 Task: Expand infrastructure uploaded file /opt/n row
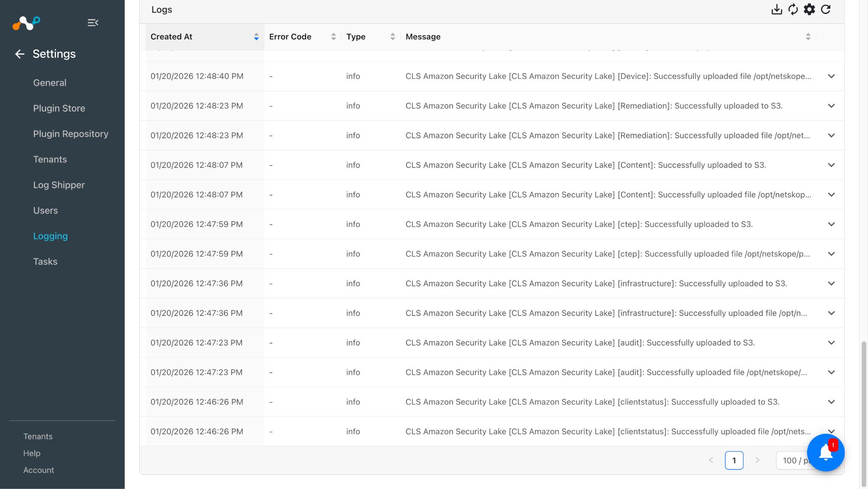pyautogui.click(x=831, y=313)
